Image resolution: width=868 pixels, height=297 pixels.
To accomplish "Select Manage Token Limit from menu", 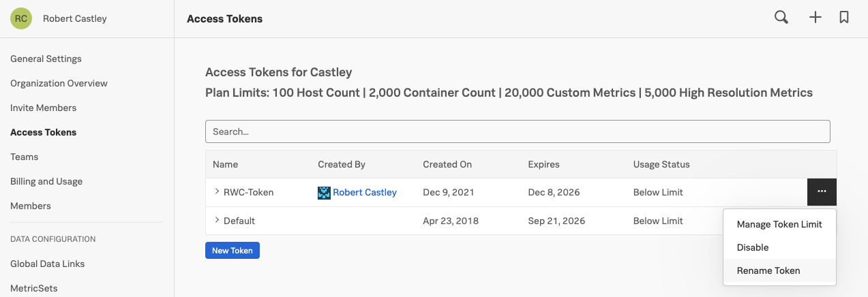I will click(779, 224).
